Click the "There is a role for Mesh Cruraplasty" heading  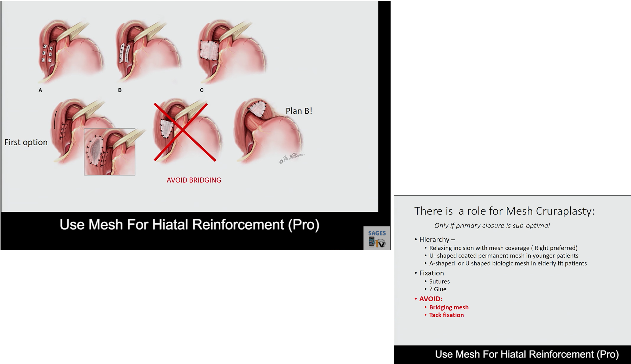coord(504,211)
